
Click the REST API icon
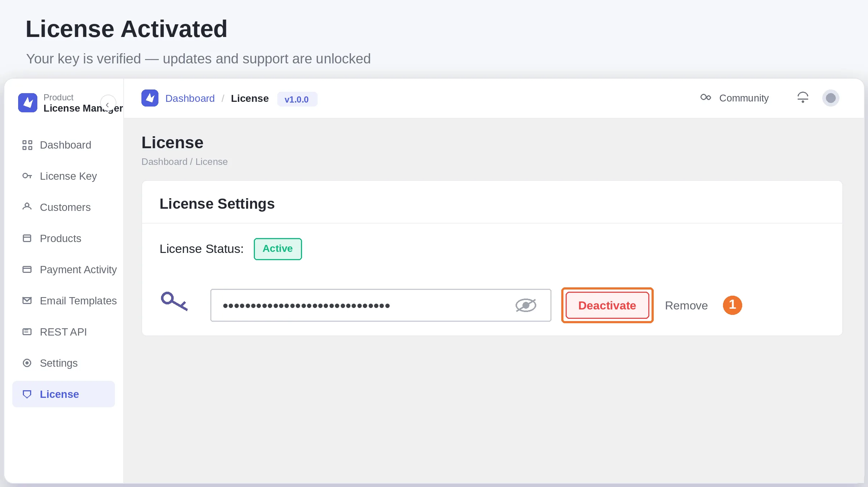27,332
